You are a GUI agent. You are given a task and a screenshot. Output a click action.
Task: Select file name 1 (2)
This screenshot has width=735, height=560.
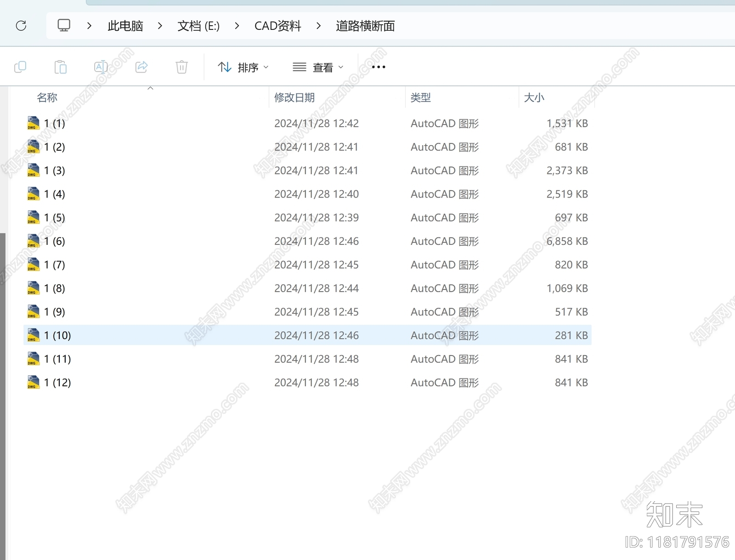pyautogui.click(x=55, y=147)
